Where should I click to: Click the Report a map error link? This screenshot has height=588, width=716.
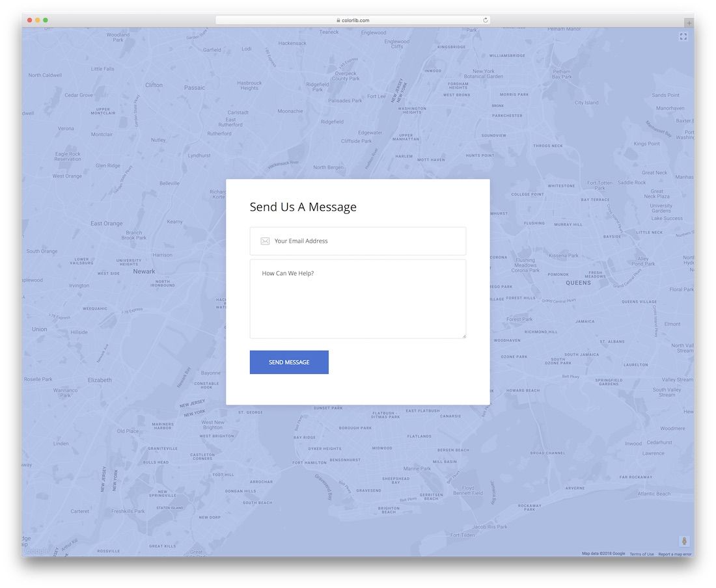[674, 554]
